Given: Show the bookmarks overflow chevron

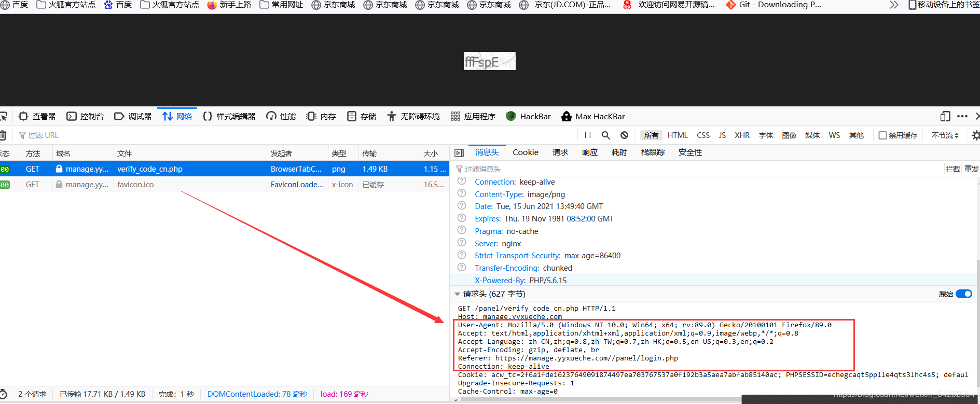Looking at the screenshot, I should (893, 5).
